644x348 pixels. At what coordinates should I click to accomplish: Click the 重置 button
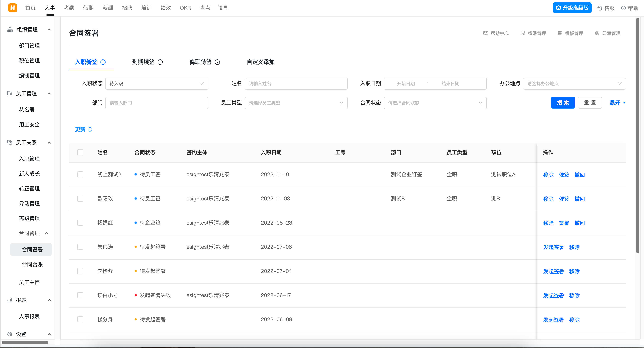point(590,103)
